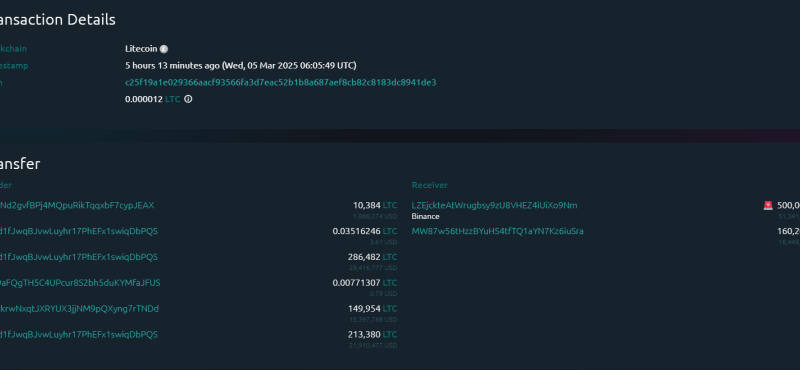Click the timestamp '5 hours 13 minutes ago'
This screenshot has width=800, height=370.
(172, 65)
